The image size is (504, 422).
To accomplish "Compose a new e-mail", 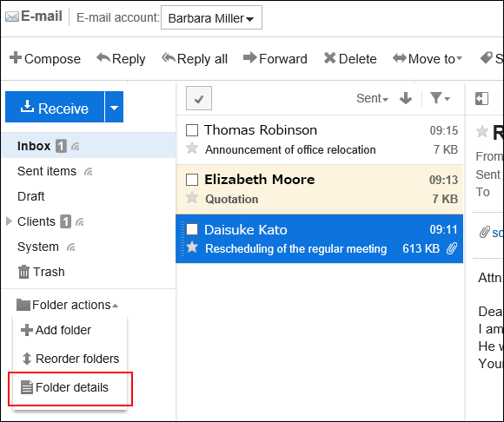I will click(45, 59).
